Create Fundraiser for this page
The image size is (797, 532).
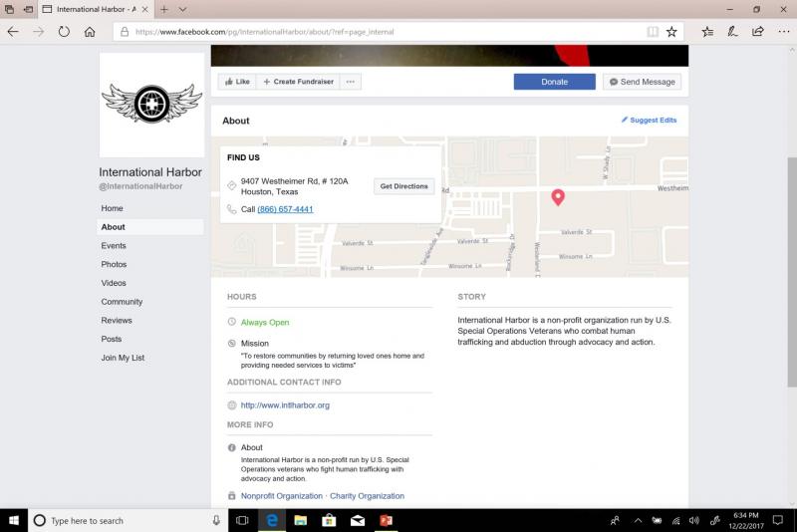pyautogui.click(x=298, y=82)
